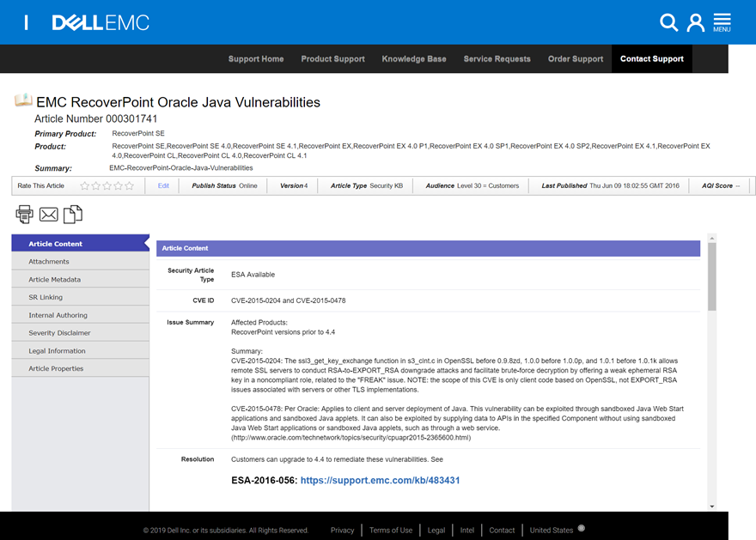Screen dimensions: 756x540
Task: Open Article Metadata section
Action: 80,279
